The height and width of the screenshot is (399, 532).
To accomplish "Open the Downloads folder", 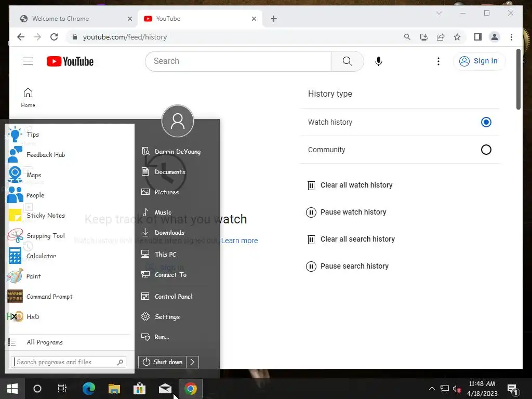I will (x=163, y=232).
